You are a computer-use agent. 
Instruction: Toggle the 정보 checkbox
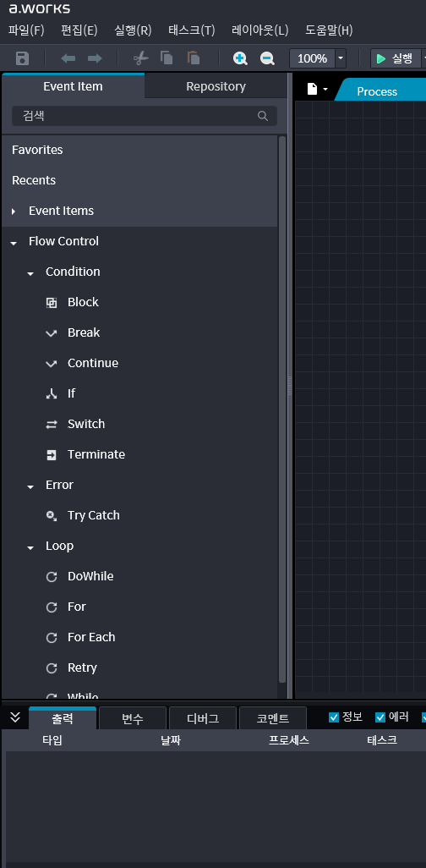pos(334,717)
